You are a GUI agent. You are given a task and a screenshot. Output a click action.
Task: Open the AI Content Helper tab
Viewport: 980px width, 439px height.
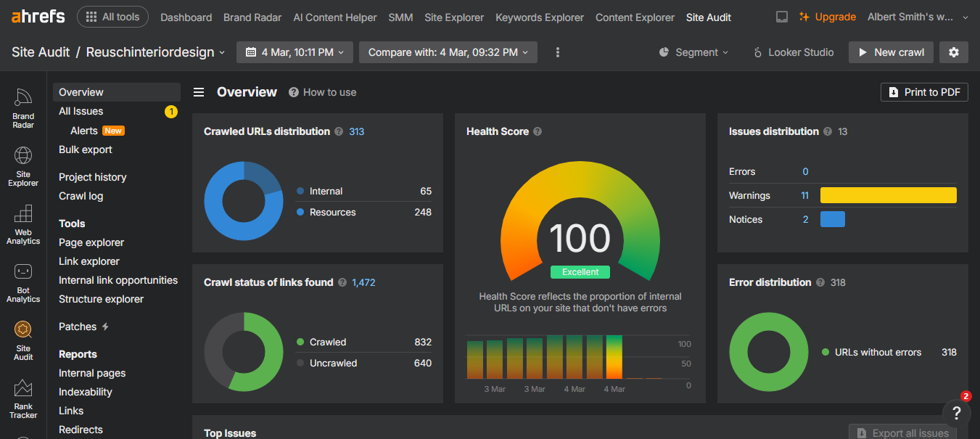[x=335, y=17]
